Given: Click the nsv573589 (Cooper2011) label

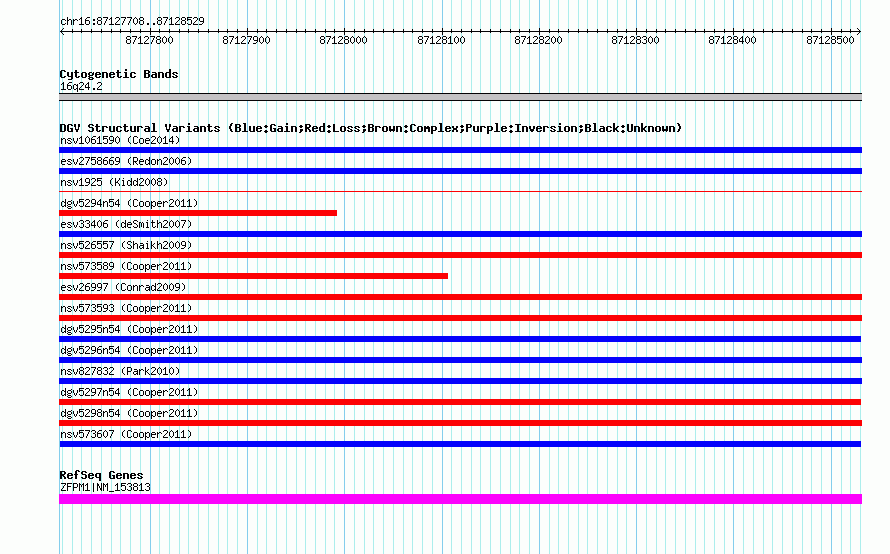Looking at the screenshot, I should pyautogui.click(x=126, y=266).
